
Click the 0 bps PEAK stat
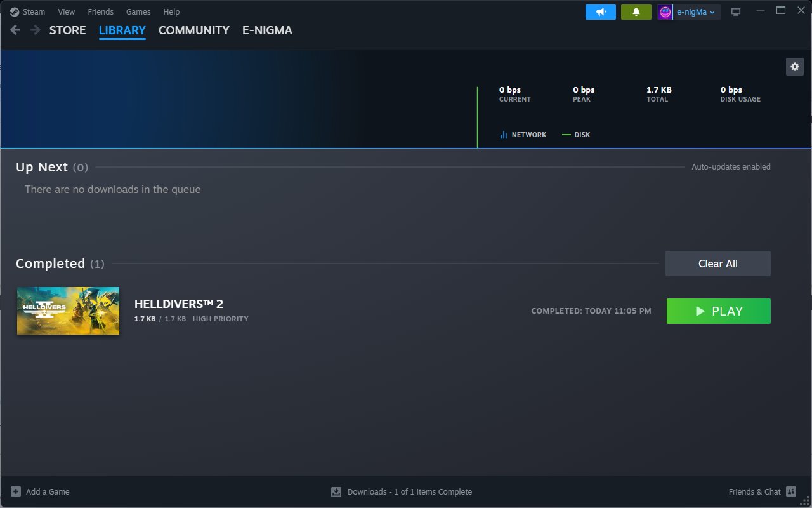tap(584, 94)
